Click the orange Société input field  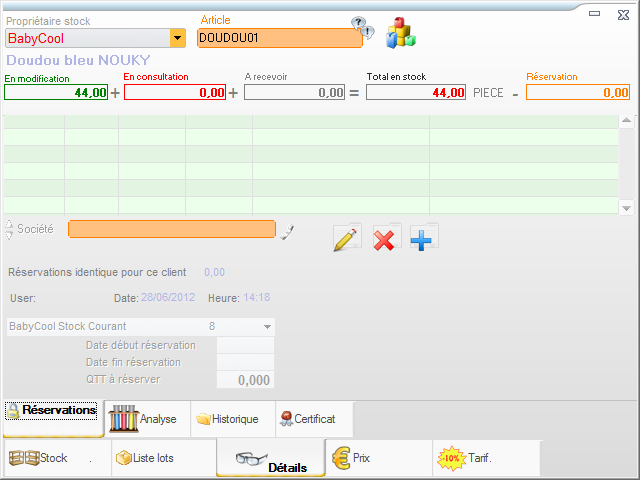coord(171,229)
